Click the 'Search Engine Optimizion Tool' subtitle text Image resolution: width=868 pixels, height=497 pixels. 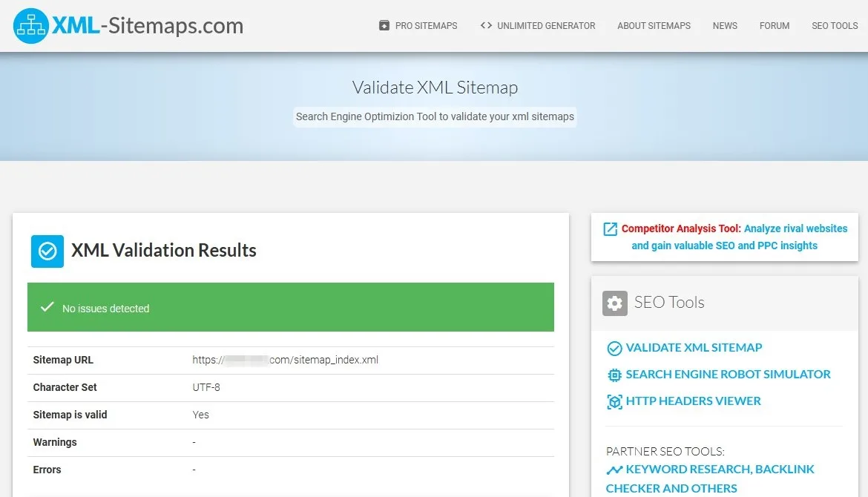435,116
